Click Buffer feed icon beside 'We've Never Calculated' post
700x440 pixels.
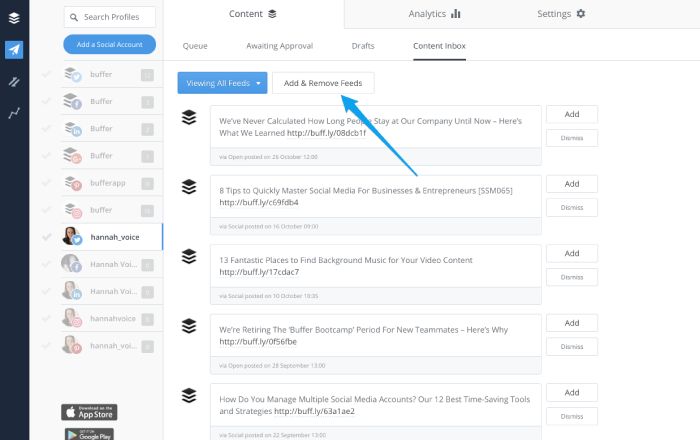tap(189, 117)
